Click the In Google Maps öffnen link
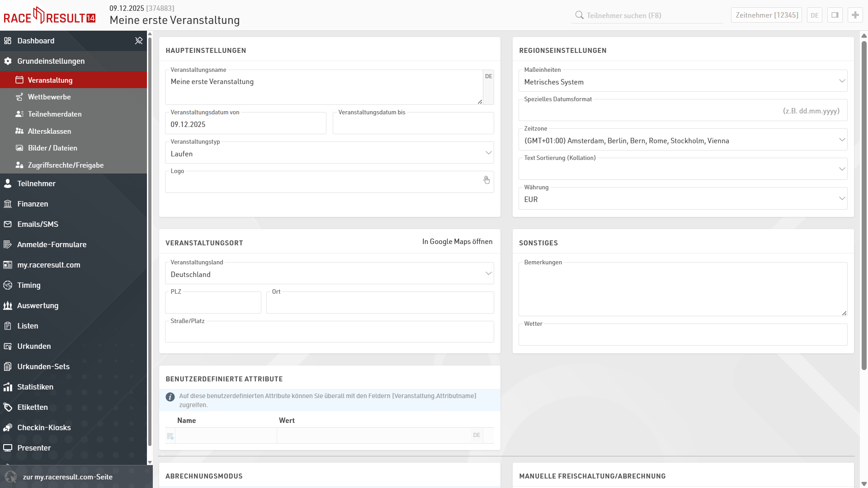 (457, 242)
